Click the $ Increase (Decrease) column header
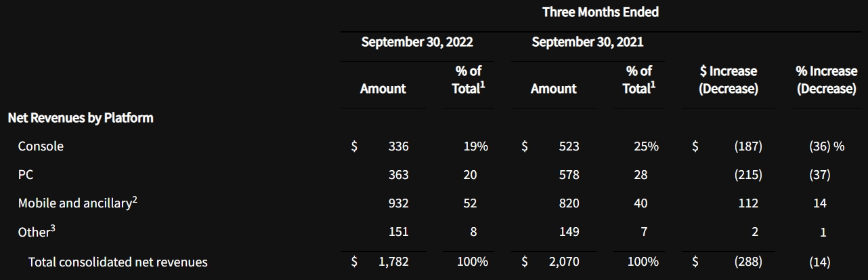The width and height of the screenshot is (868, 280). pyautogui.click(x=728, y=80)
